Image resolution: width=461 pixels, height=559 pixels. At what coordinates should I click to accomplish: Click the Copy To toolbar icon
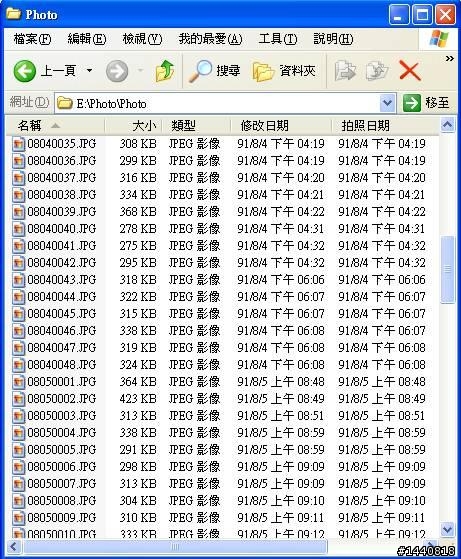pyautogui.click(x=377, y=71)
